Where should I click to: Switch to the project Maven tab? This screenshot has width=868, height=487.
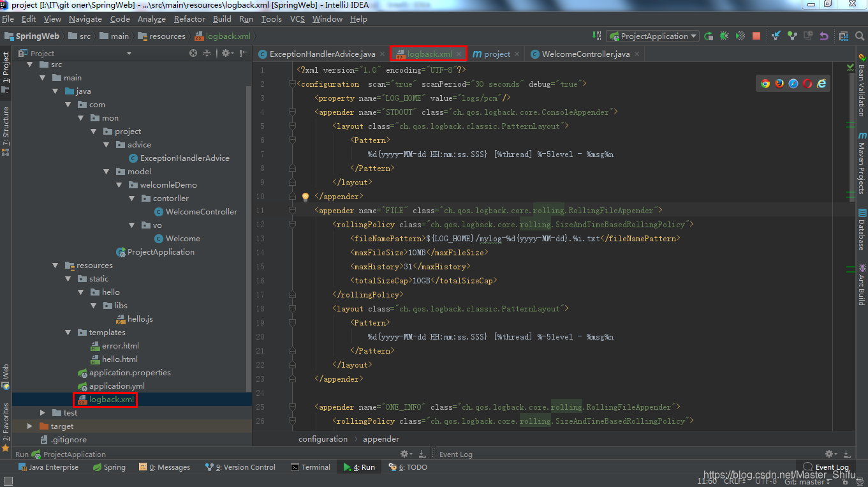[497, 54]
